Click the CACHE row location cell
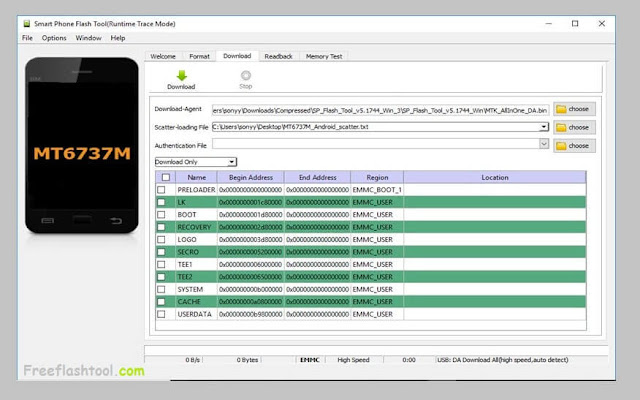Screen dimensions: 640x400 coord(495,302)
